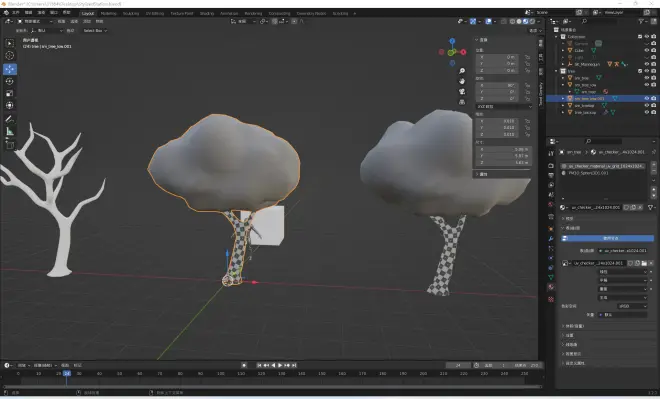This screenshot has width=660, height=399.
Task: Jump to timeline end frame
Action: point(294,365)
